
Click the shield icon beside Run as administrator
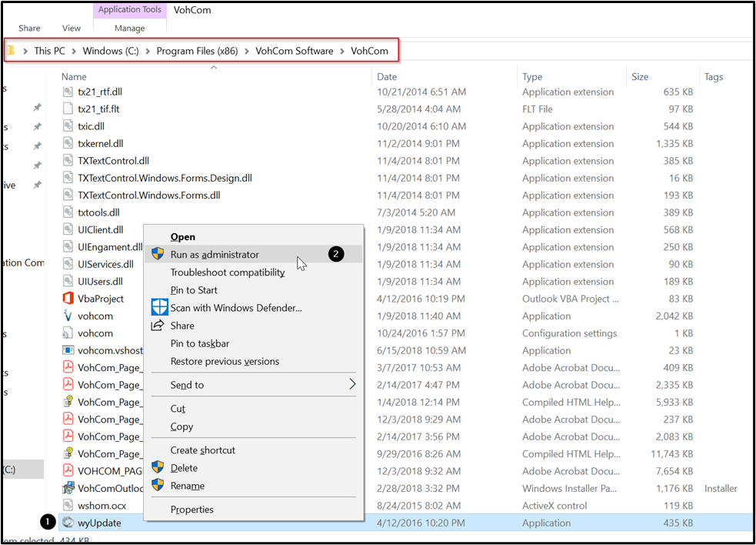click(158, 254)
